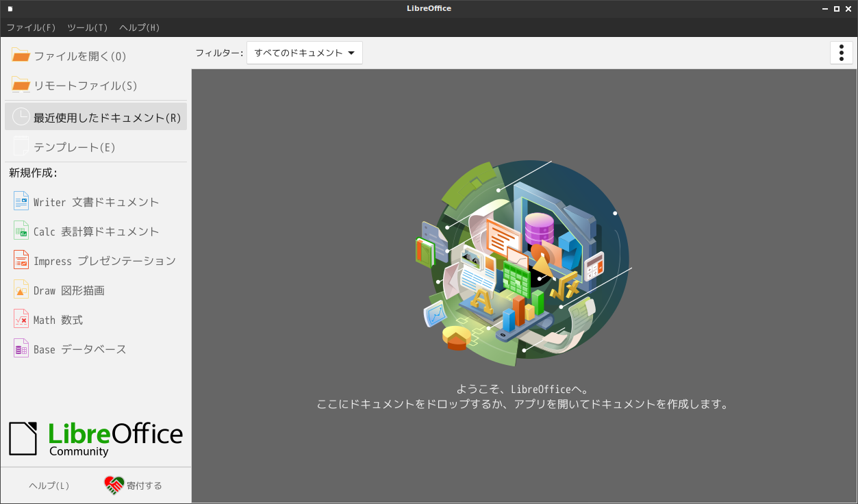This screenshot has width=858, height=504.
Task: Create a new Math 数式
Action: (x=96, y=320)
